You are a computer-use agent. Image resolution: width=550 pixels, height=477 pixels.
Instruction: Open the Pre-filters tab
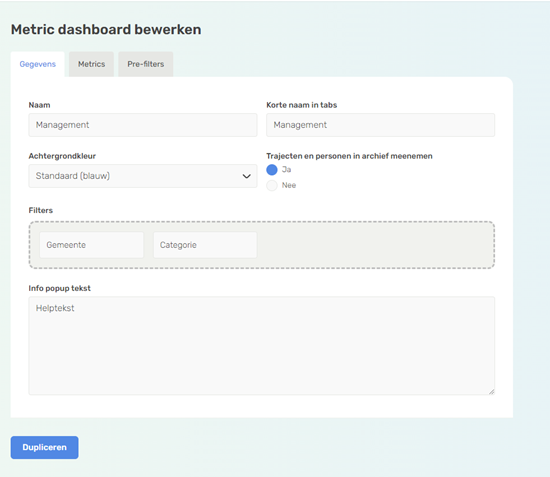[146, 64]
